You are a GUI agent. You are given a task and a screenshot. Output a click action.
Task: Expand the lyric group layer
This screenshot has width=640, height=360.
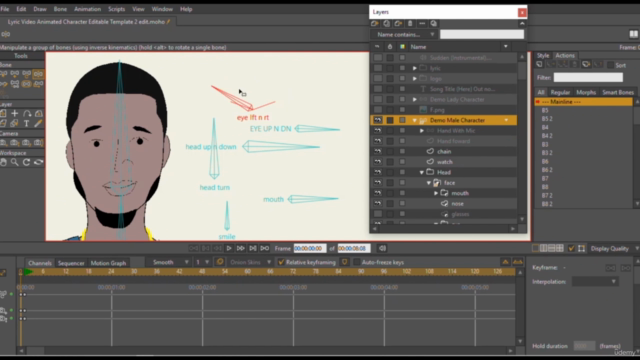(x=415, y=68)
